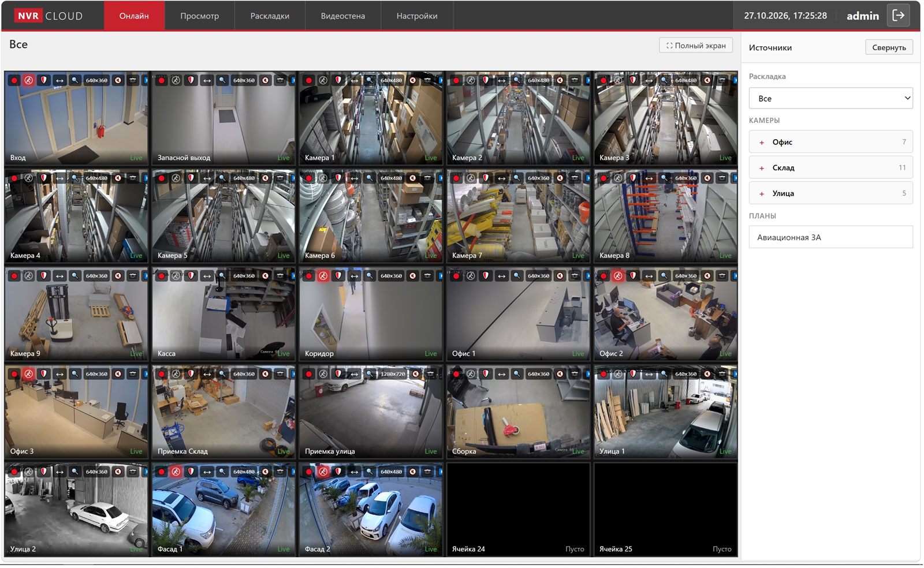Image resolution: width=924 pixels, height=568 pixels.
Task: Select the empty Ячейка 24 cell
Action: pos(518,509)
